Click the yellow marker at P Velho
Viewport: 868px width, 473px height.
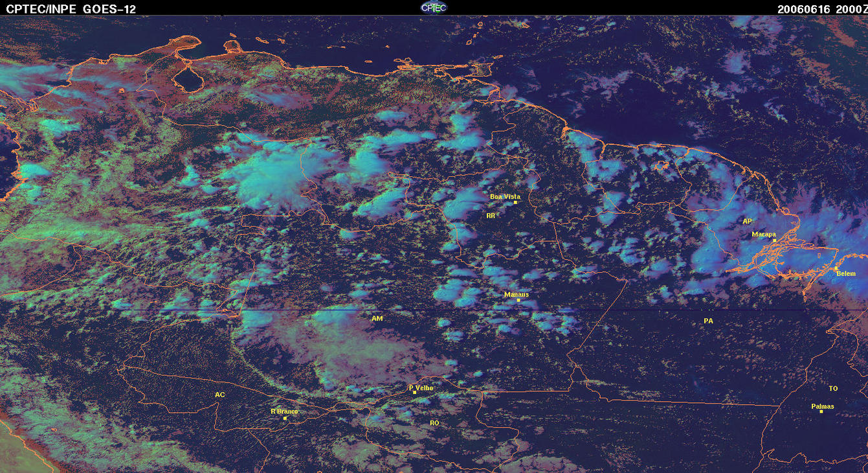[x=414, y=393]
